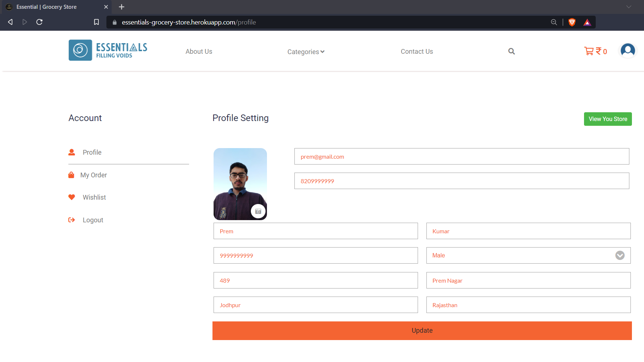Go to the Wishlist section

pos(94,197)
